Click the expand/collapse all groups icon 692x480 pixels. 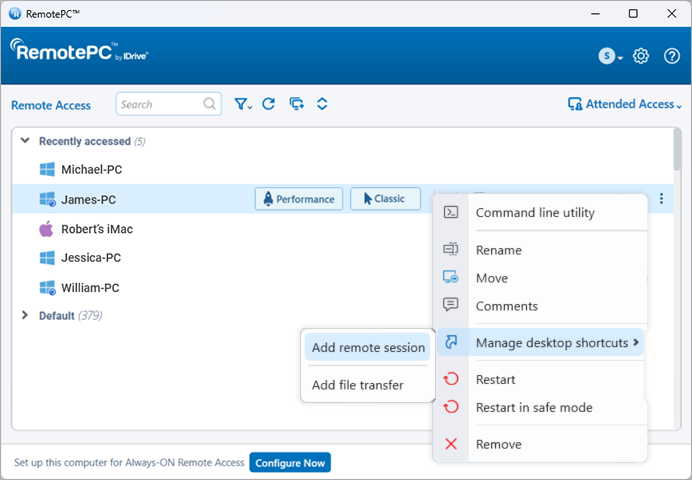coord(322,104)
